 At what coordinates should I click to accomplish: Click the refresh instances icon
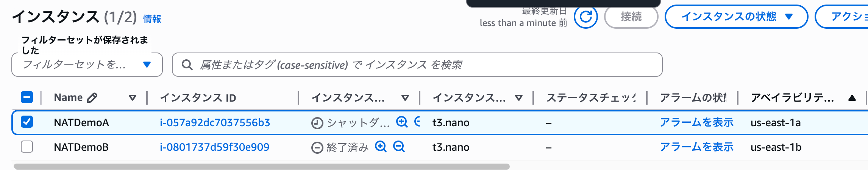tap(585, 17)
